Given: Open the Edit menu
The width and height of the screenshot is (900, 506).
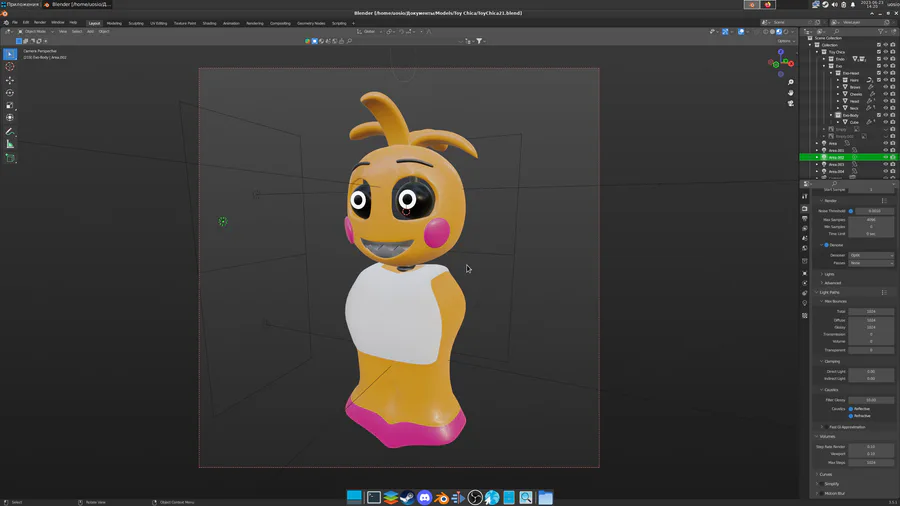Looking at the screenshot, I should click(x=26, y=23).
